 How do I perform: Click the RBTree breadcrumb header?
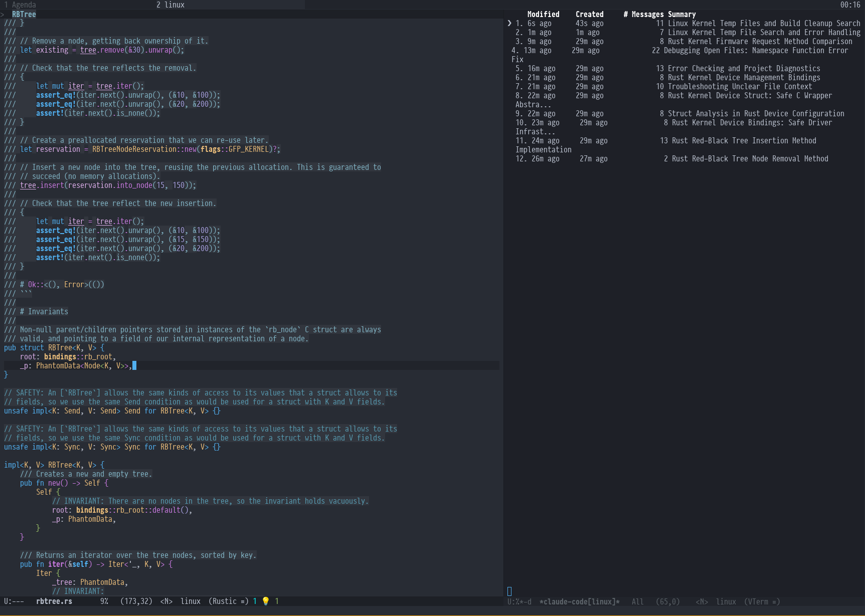click(24, 15)
